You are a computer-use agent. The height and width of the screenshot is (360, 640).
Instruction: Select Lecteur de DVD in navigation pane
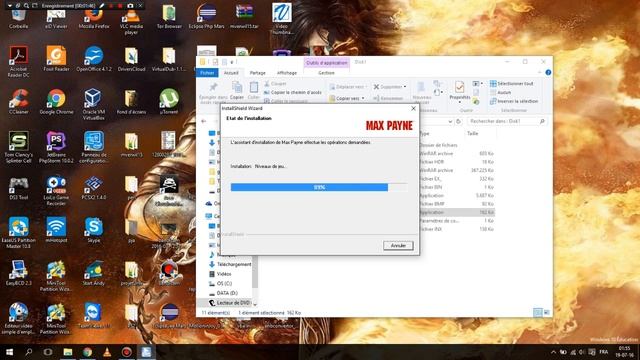pos(229,303)
